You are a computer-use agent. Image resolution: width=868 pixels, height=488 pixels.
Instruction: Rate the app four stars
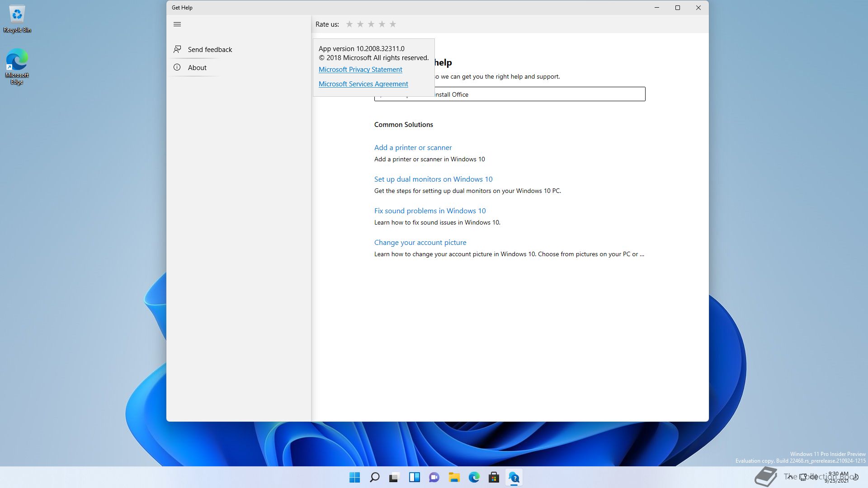point(382,24)
